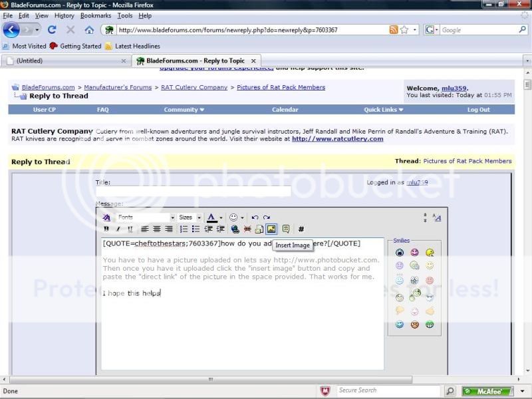The height and width of the screenshot is (399, 532).
Task: Click the Insert Image button
Action: (x=271, y=229)
